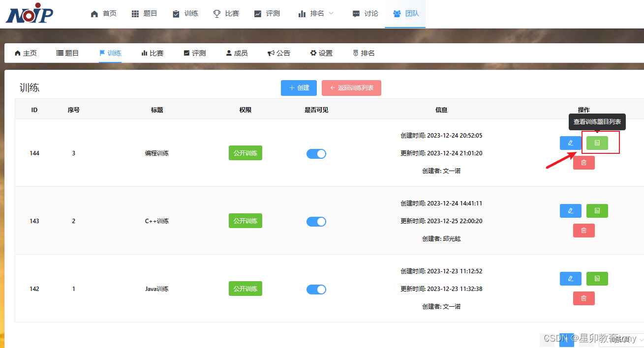Switch to the 公告 tab

coord(279,53)
